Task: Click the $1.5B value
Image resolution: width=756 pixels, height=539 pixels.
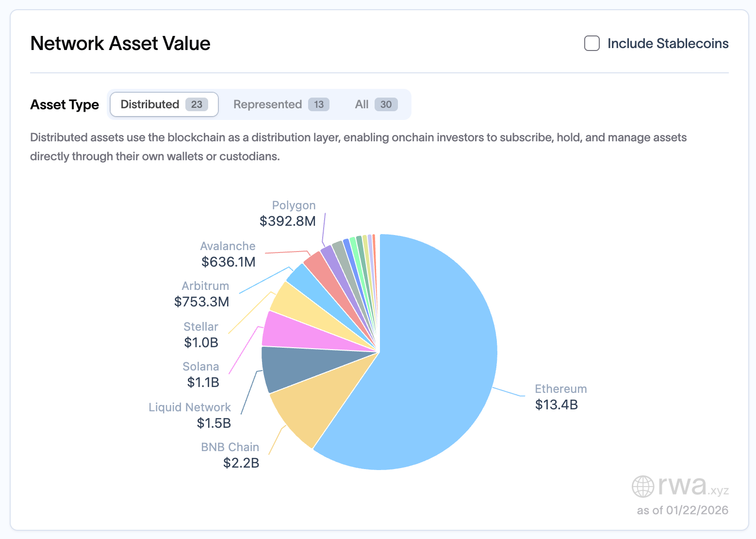Action: tap(214, 423)
